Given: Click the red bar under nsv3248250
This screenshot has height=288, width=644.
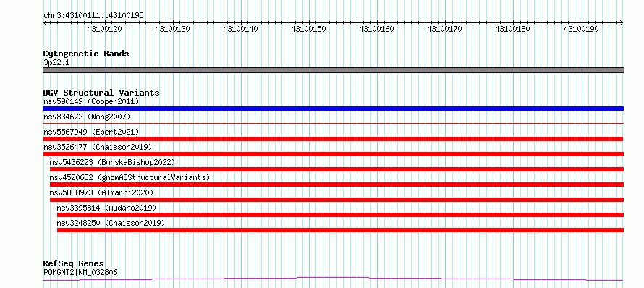Looking at the screenshot, I should pos(341,230).
